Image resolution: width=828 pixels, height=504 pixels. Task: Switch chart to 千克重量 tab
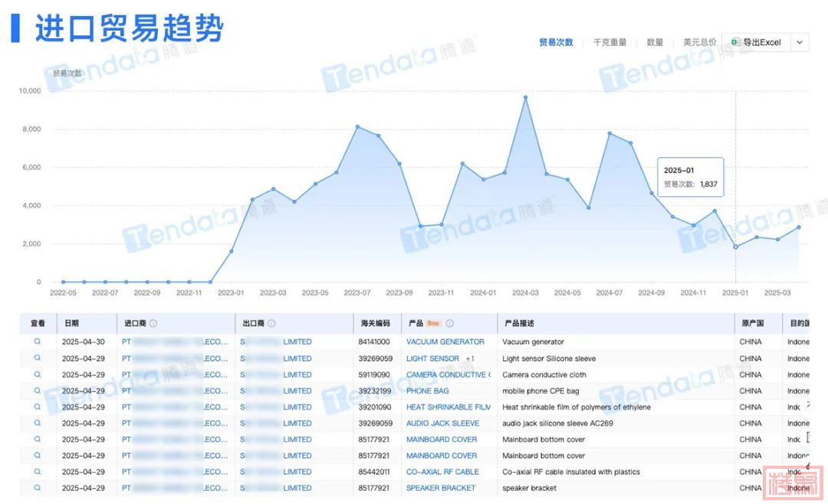click(610, 42)
